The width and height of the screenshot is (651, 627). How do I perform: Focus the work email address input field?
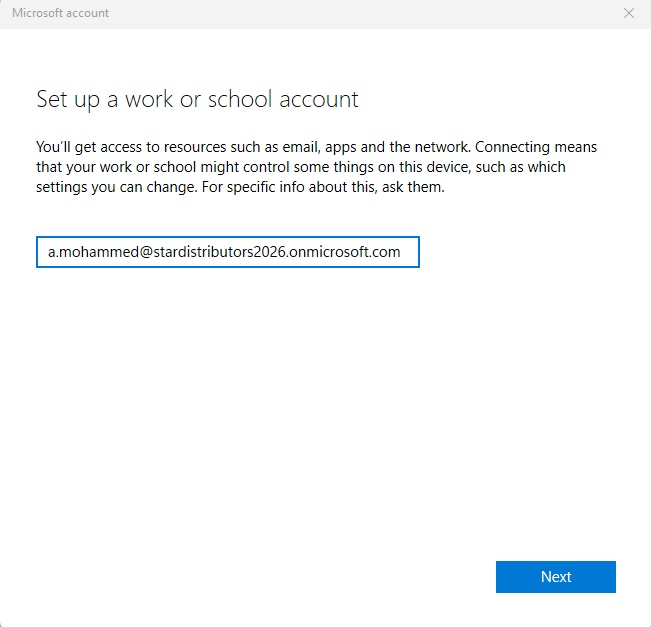pyautogui.click(x=227, y=252)
